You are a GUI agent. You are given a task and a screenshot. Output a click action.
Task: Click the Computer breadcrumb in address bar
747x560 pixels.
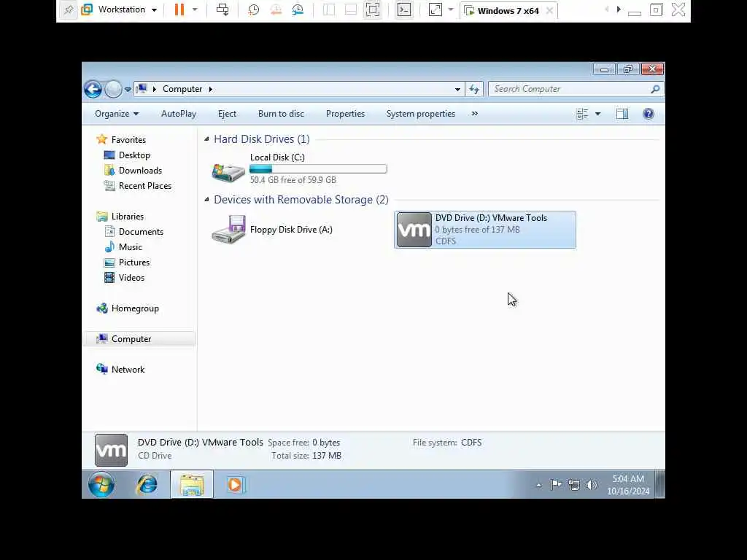182,89
